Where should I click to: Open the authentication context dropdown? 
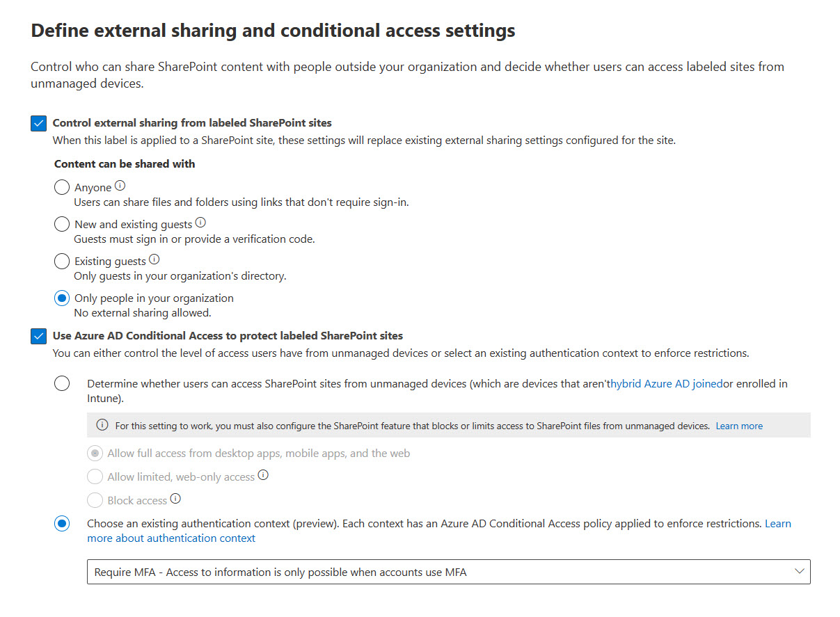pos(449,571)
